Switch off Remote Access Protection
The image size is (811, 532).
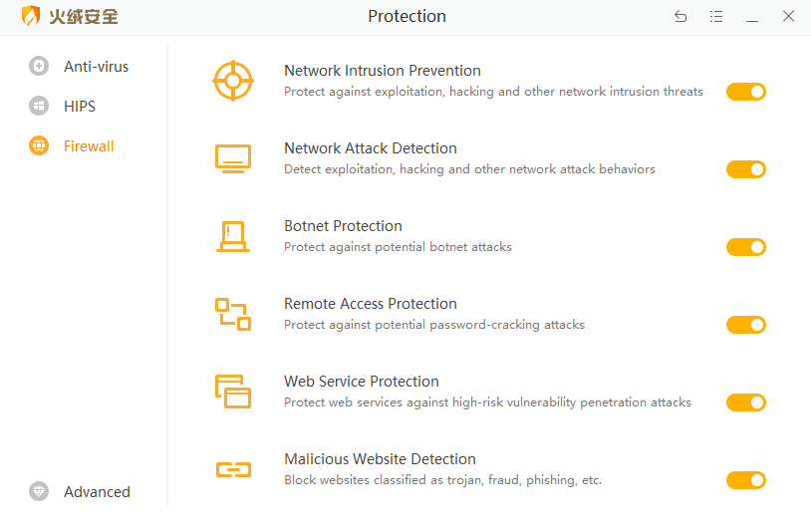[745, 325]
